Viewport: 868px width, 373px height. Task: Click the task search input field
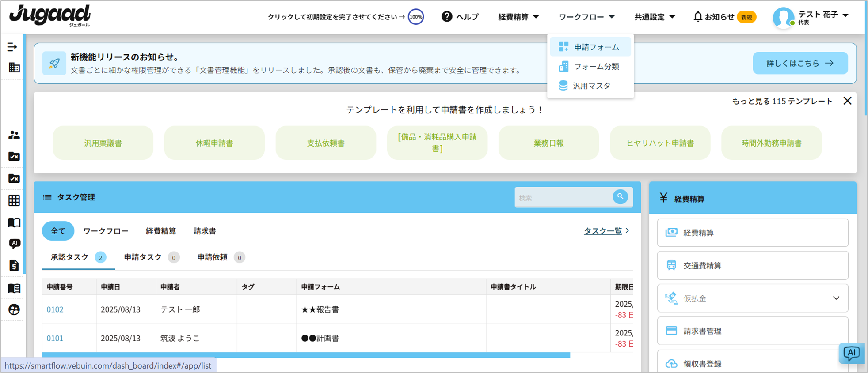pos(563,198)
